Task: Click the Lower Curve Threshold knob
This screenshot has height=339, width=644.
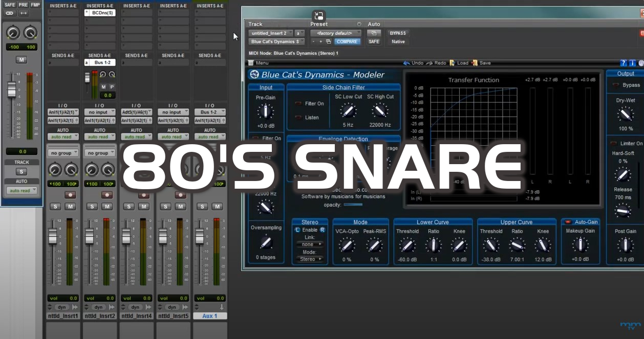Action: coord(407,245)
